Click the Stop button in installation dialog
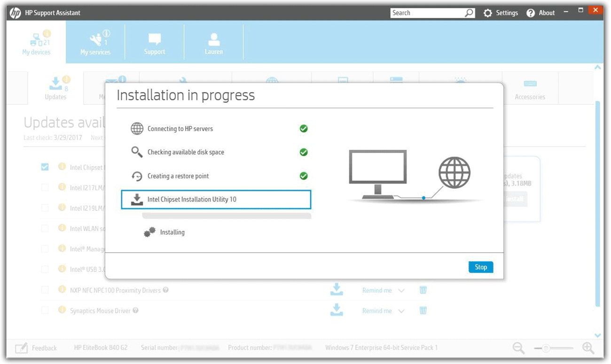 (481, 267)
